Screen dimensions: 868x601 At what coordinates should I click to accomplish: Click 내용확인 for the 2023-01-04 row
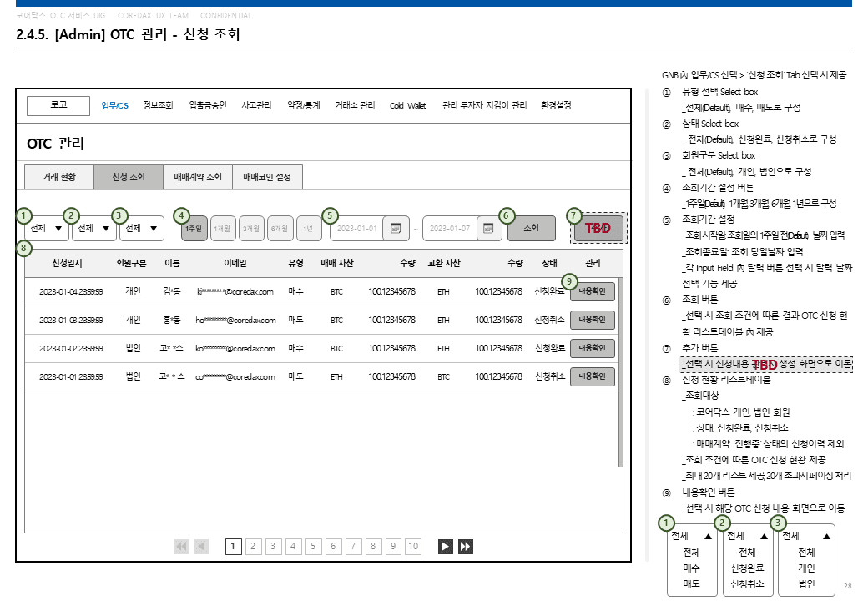[x=593, y=291]
